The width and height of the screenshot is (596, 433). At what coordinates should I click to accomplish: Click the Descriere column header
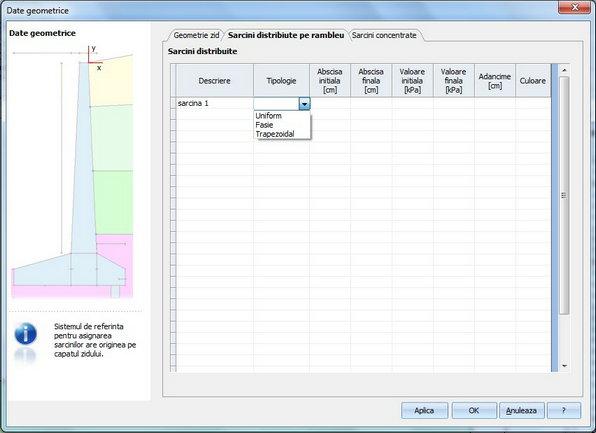pyautogui.click(x=215, y=81)
